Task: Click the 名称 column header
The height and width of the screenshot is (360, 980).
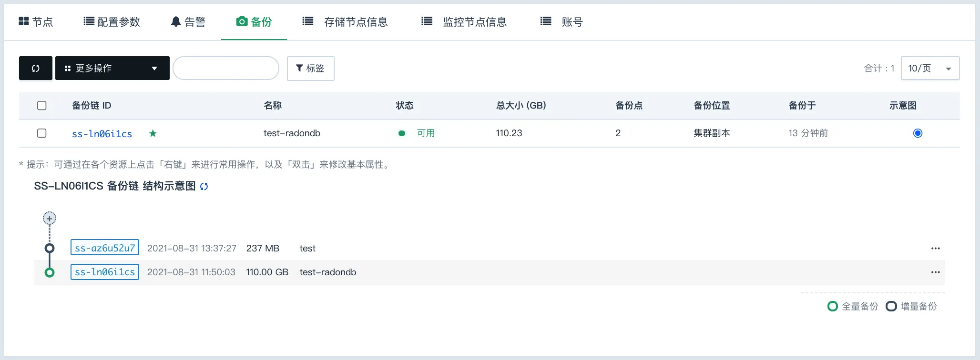Action: coord(273,105)
